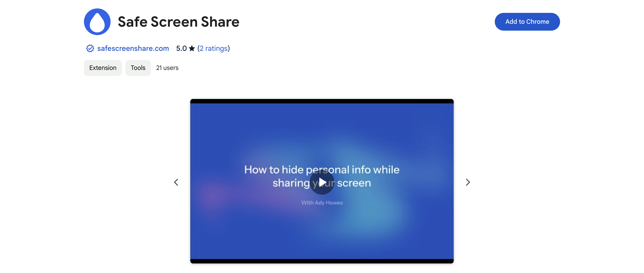Toggle the Extension category filter
644x273 pixels.
(103, 67)
